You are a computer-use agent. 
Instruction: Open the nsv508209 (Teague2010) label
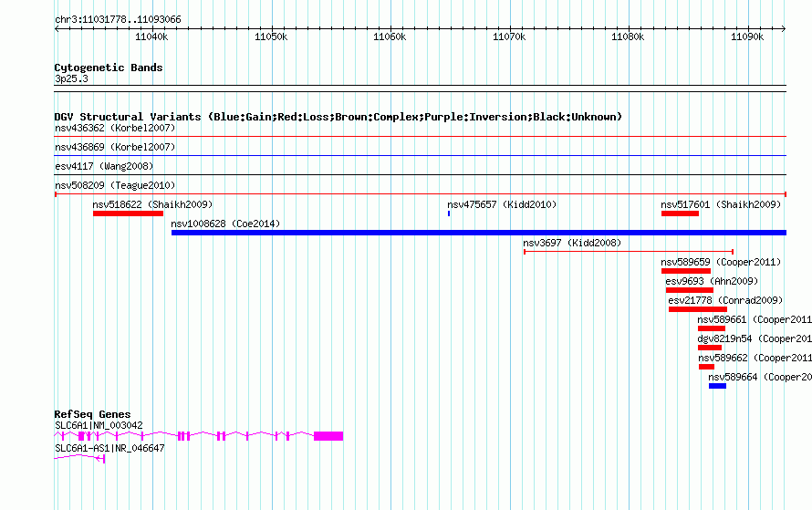[x=115, y=185]
